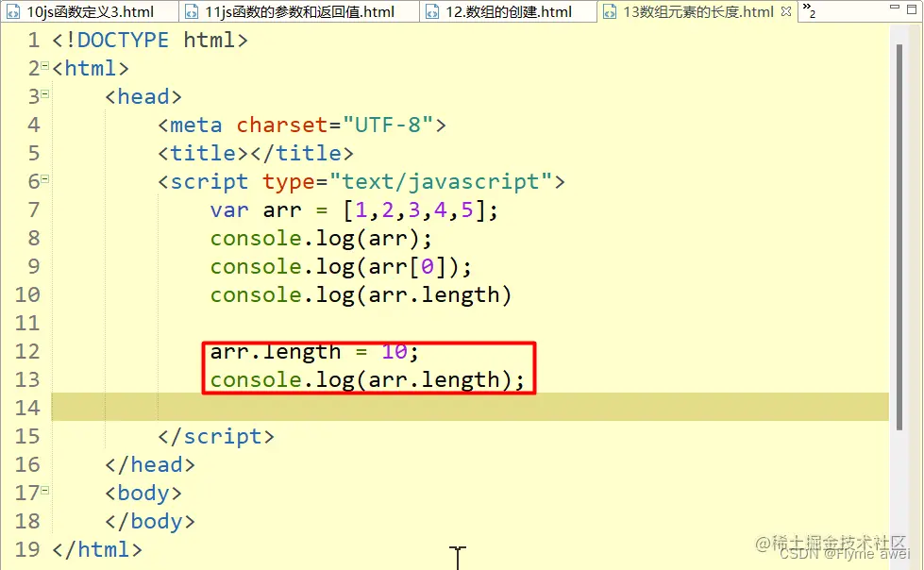The height and width of the screenshot is (570, 924).
Task: Minimize the editor pane
Action: [x=895, y=8]
